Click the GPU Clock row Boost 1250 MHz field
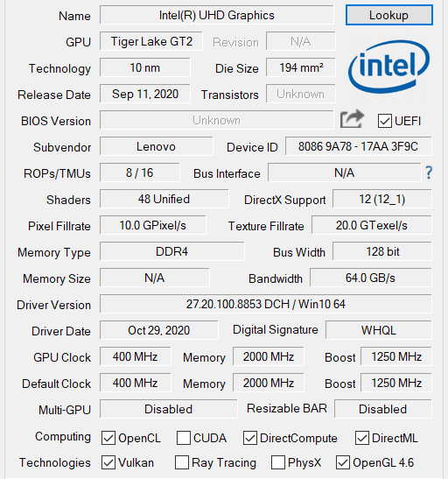Screen dimensions: 448x479 [x=396, y=356]
